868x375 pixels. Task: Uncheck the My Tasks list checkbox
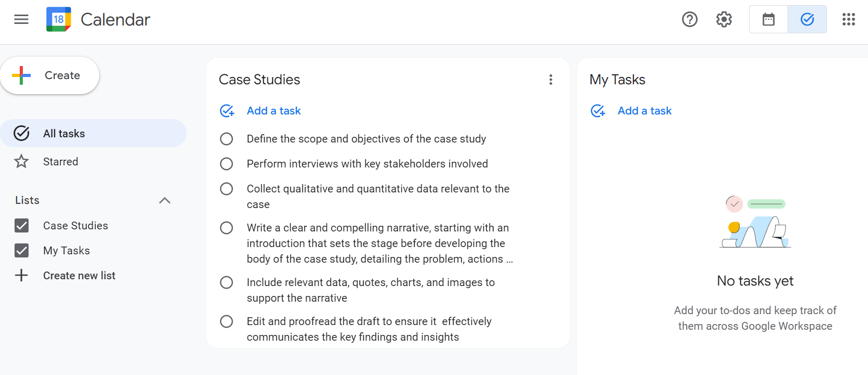(x=22, y=251)
